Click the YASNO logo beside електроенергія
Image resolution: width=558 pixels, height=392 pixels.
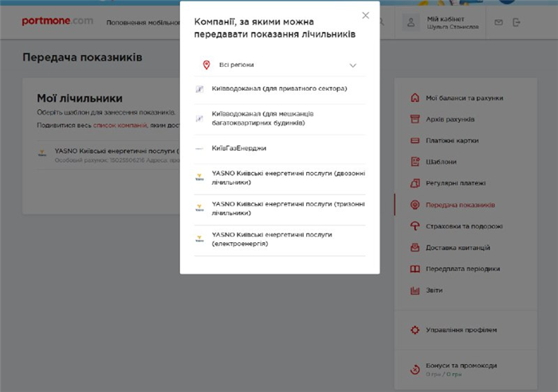coord(199,238)
